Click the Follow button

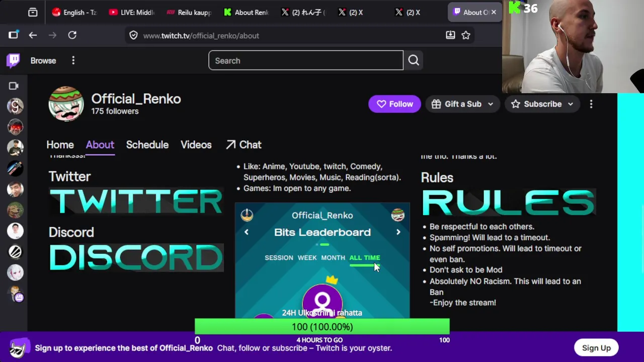394,104
